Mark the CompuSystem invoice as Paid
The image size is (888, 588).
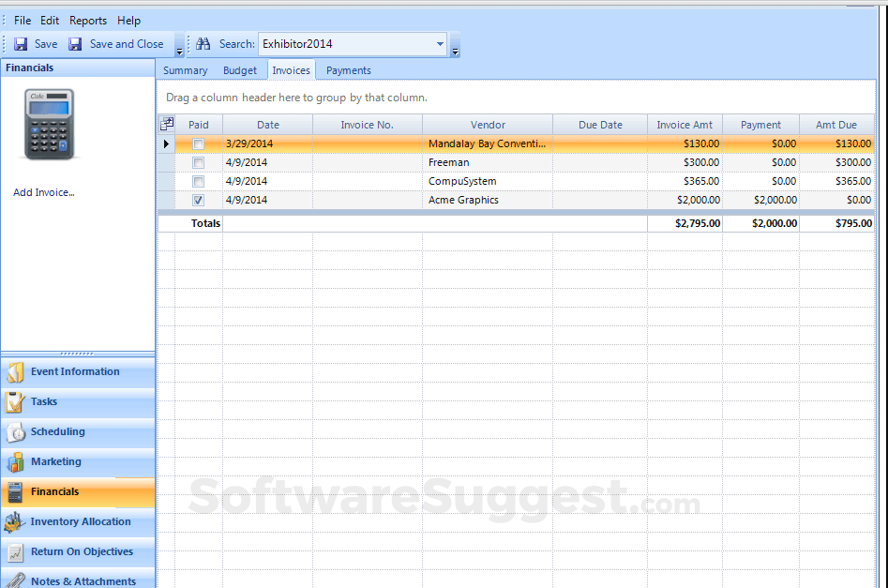click(x=198, y=181)
